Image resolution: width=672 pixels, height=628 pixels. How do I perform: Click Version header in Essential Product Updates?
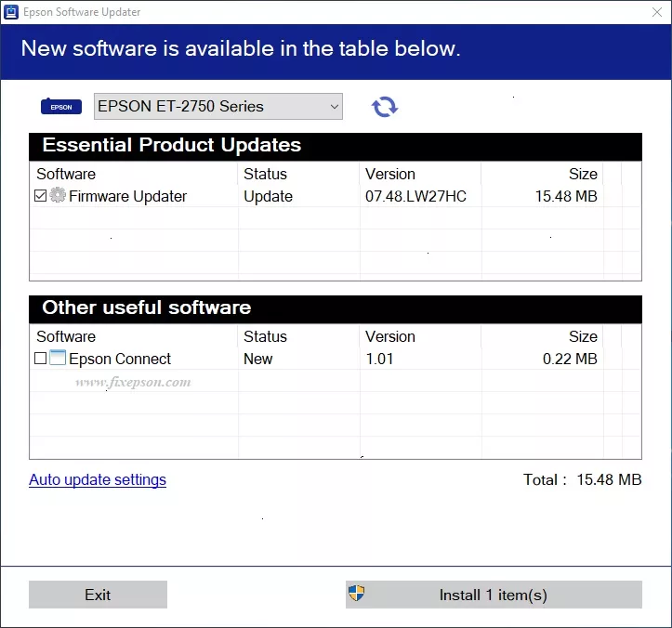[x=390, y=174]
